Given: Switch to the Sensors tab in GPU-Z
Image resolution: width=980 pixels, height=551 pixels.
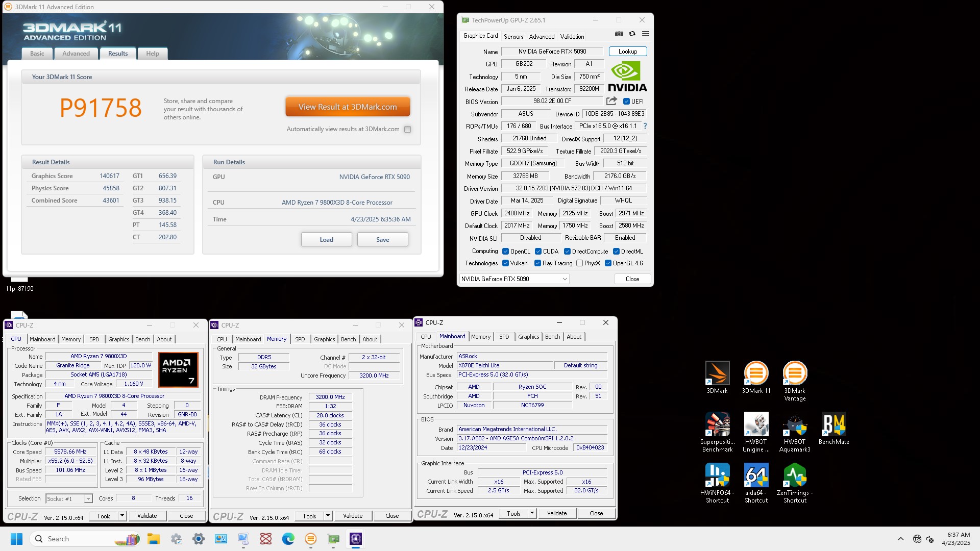Looking at the screenshot, I should (x=513, y=37).
